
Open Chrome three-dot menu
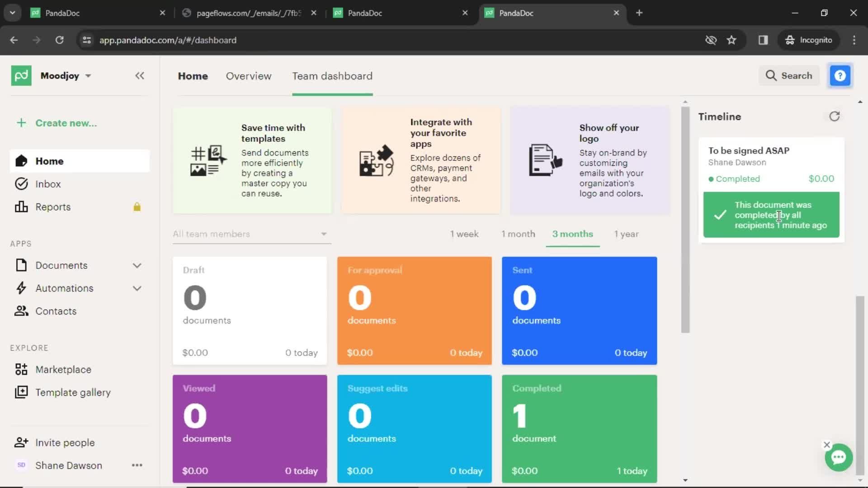click(854, 40)
